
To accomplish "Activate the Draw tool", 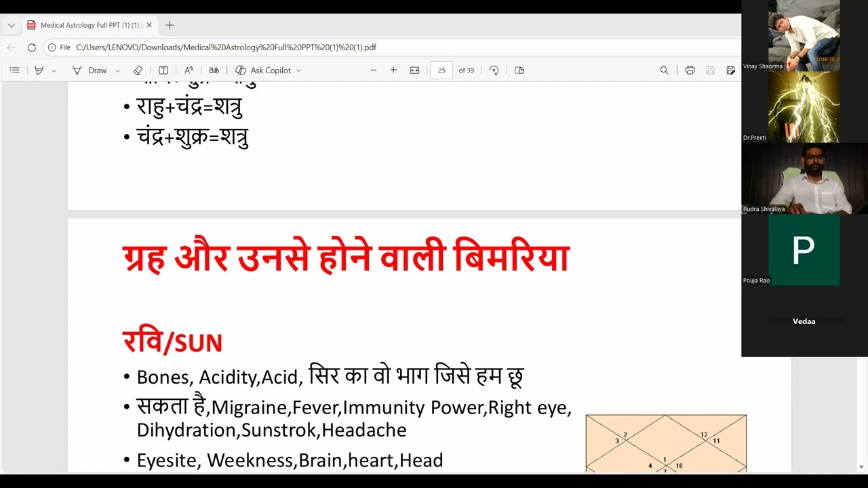I will click(90, 70).
